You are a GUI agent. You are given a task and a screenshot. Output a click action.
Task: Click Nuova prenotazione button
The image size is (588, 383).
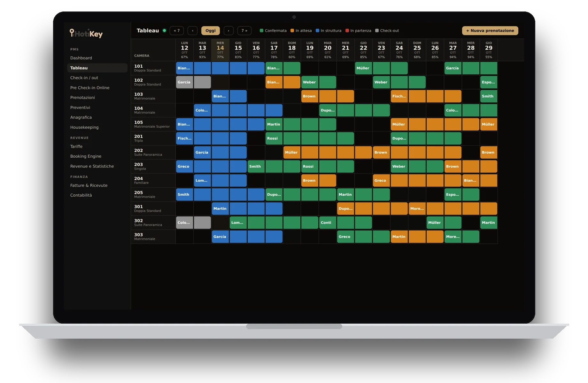tap(490, 31)
